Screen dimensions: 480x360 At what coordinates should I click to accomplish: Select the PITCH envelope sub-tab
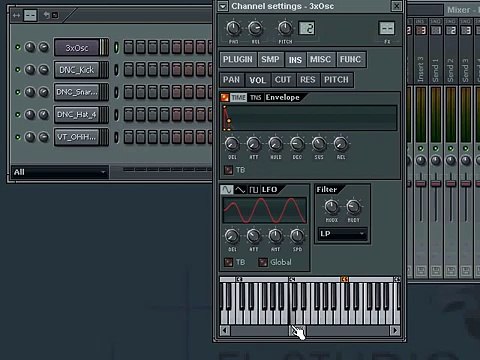[x=336, y=80]
